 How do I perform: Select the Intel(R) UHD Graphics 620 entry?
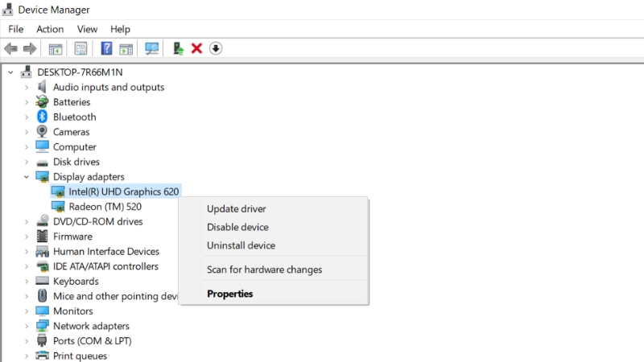[124, 191]
